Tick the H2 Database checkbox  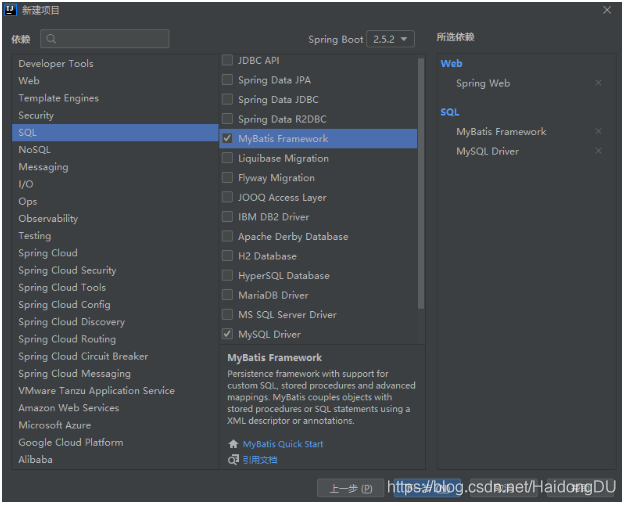pos(228,256)
